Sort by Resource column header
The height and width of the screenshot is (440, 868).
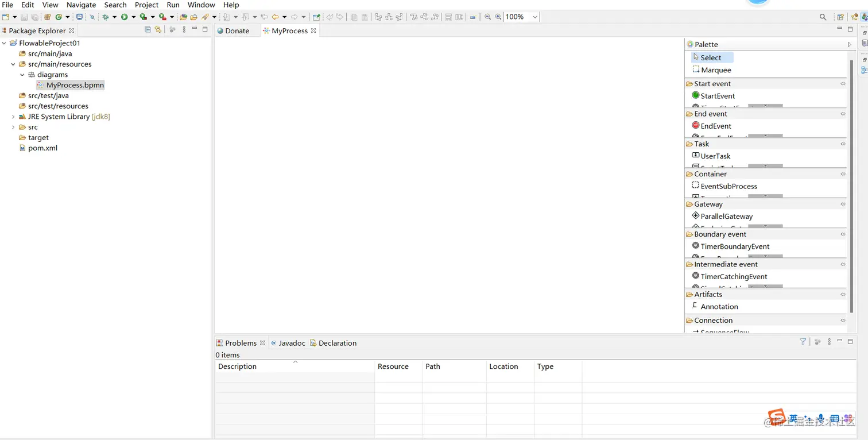tap(398, 366)
